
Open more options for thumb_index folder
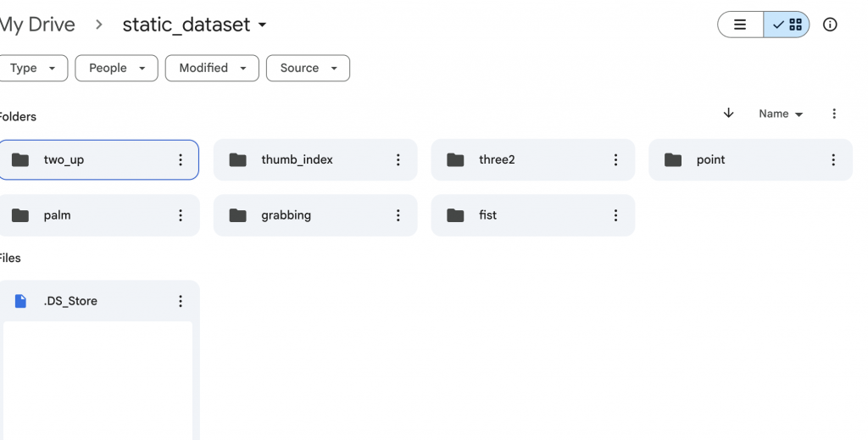[398, 160]
